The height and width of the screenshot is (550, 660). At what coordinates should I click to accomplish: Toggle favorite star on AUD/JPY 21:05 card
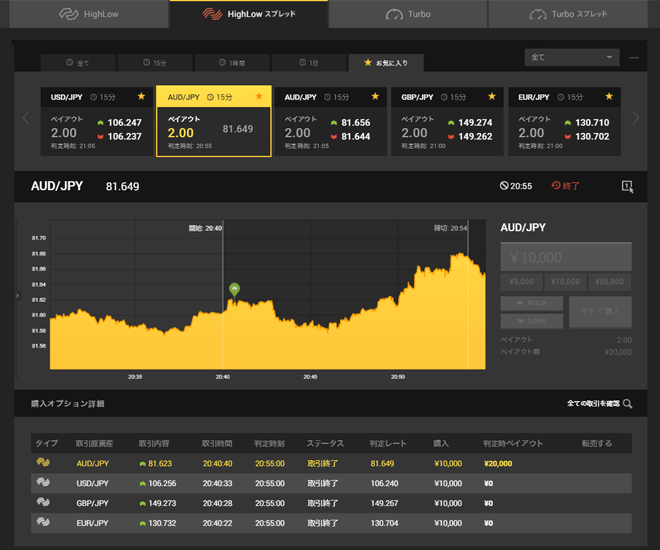pos(375,96)
